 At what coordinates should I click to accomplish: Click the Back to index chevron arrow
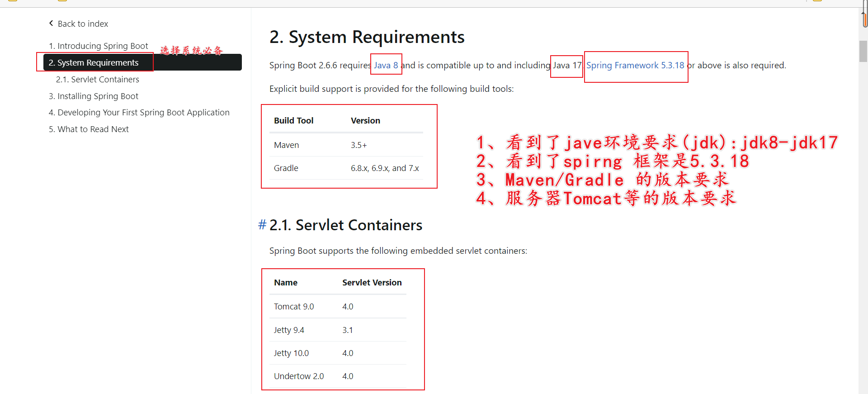51,23
